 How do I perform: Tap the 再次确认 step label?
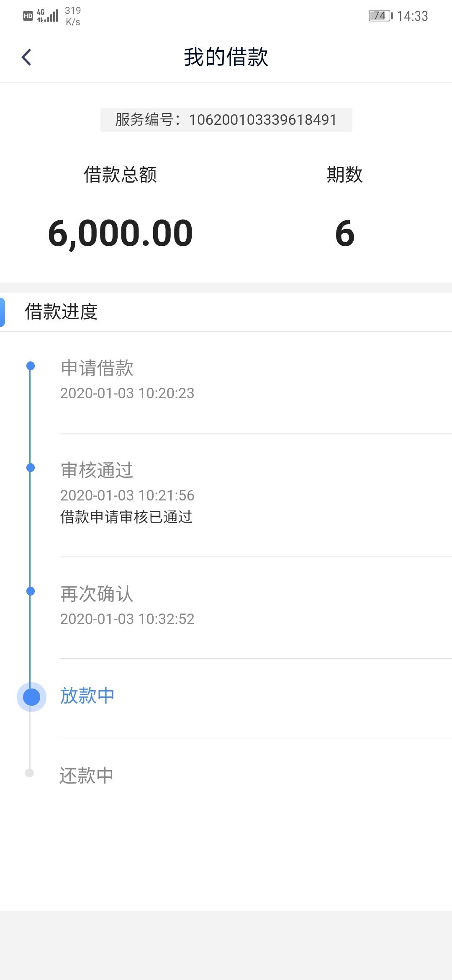click(x=97, y=594)
